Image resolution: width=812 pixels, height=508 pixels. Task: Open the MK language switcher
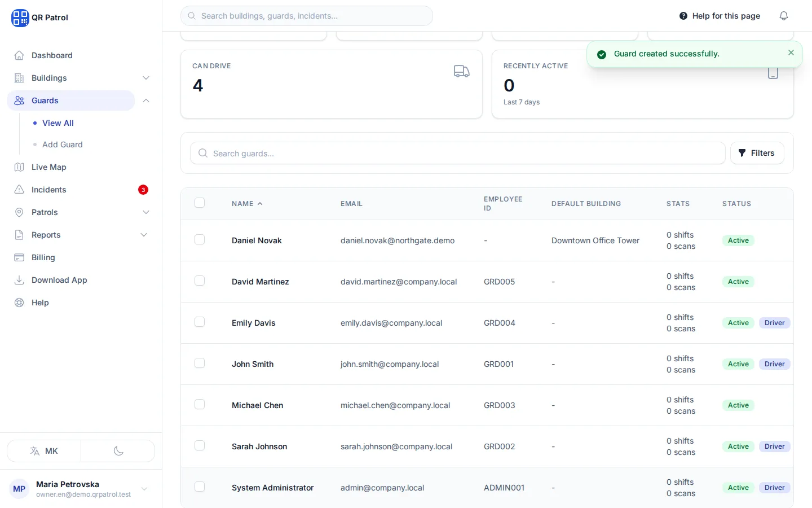tap(44, 451)
